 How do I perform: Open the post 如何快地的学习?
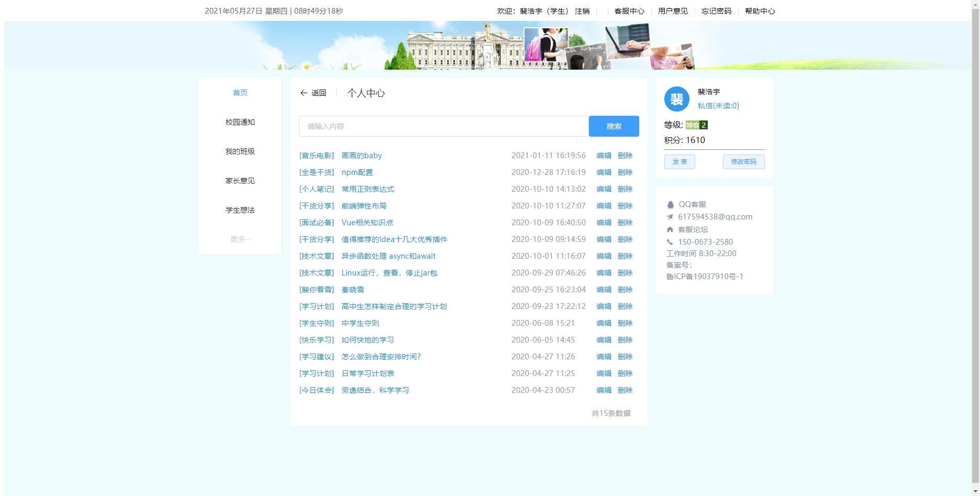click(x=368, y=340)
